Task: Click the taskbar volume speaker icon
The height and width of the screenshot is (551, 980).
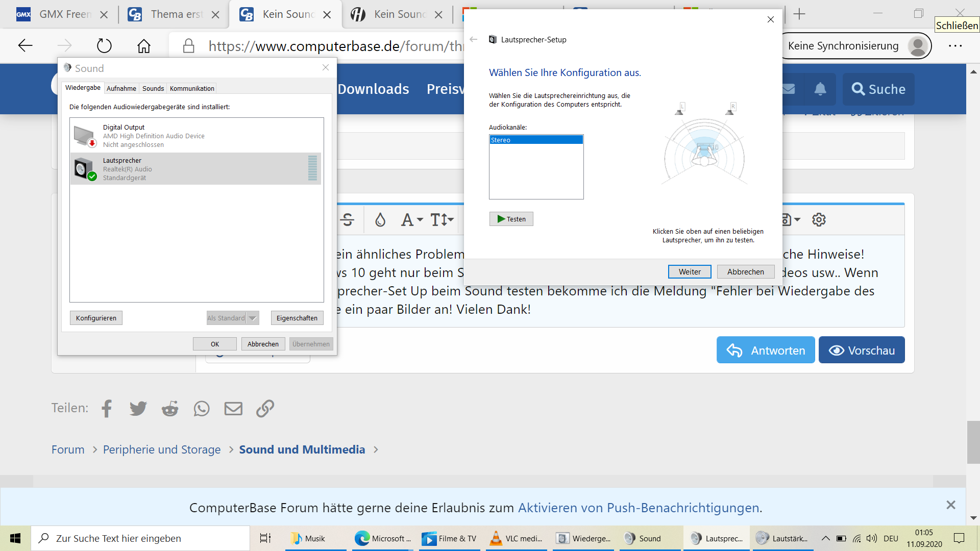Action: tap(872, 539)
